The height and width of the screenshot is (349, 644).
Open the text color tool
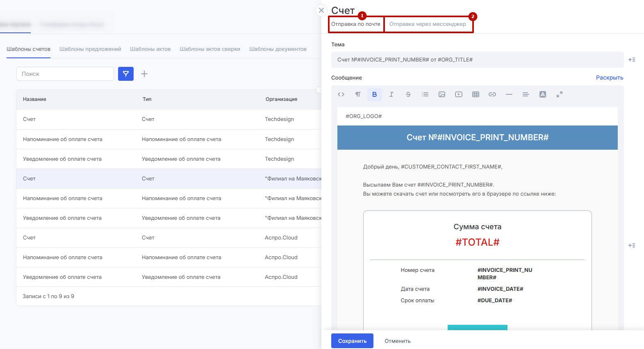pos(542,94)
